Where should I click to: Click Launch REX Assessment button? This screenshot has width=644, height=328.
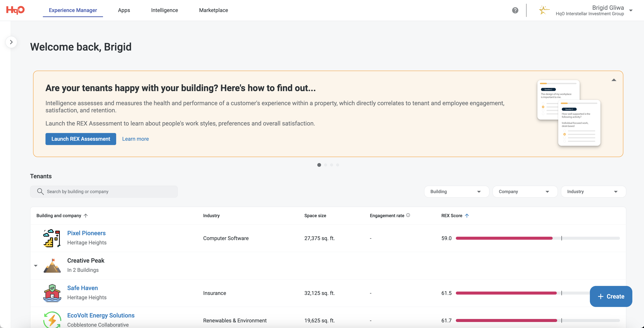(x=80, y=139)
